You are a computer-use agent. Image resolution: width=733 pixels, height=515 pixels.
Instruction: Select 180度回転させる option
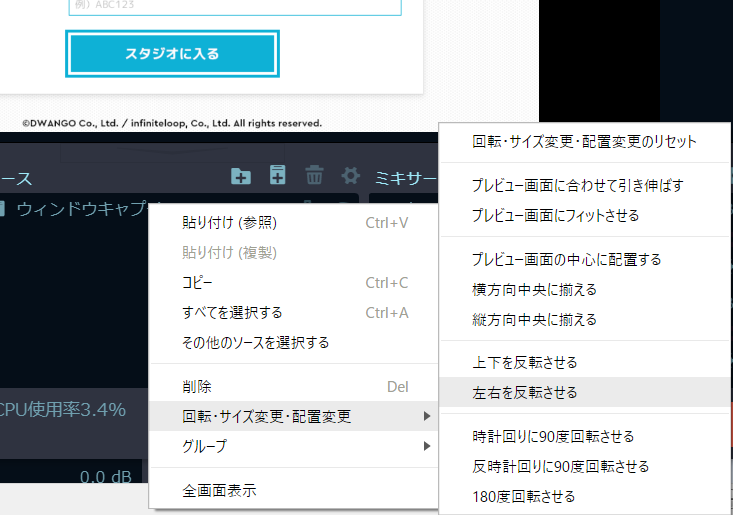(585, 496)
